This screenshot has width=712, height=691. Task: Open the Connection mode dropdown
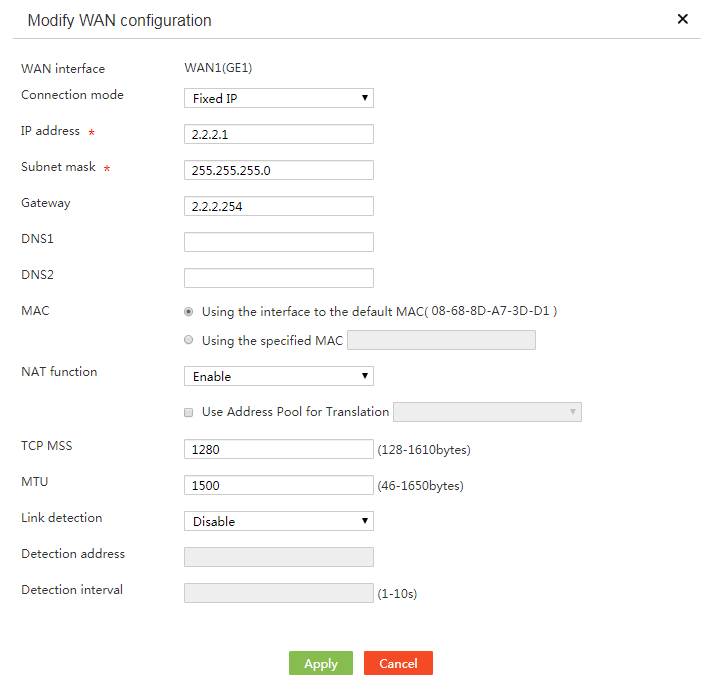[x=278, y=98]
